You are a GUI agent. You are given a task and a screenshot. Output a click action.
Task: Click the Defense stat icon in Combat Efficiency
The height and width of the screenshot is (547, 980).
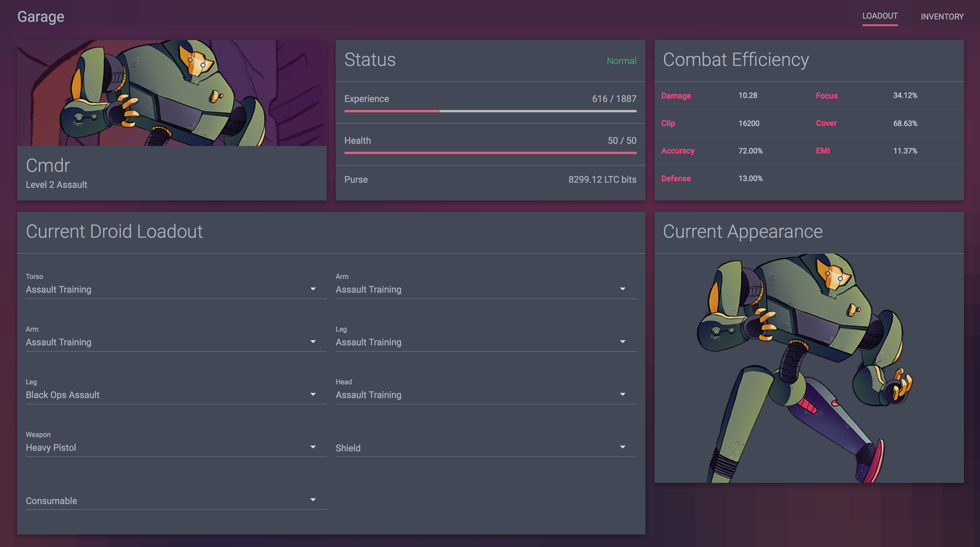click(676, 178)
